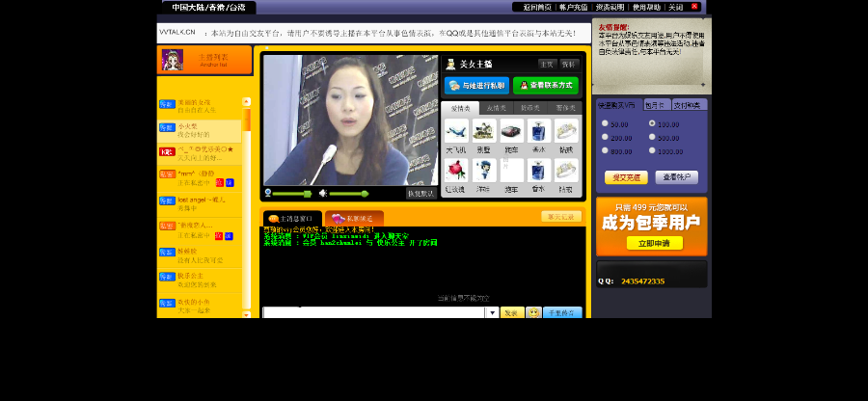Send the red sports car gift
868x401 pixels.
click(511, 131)
